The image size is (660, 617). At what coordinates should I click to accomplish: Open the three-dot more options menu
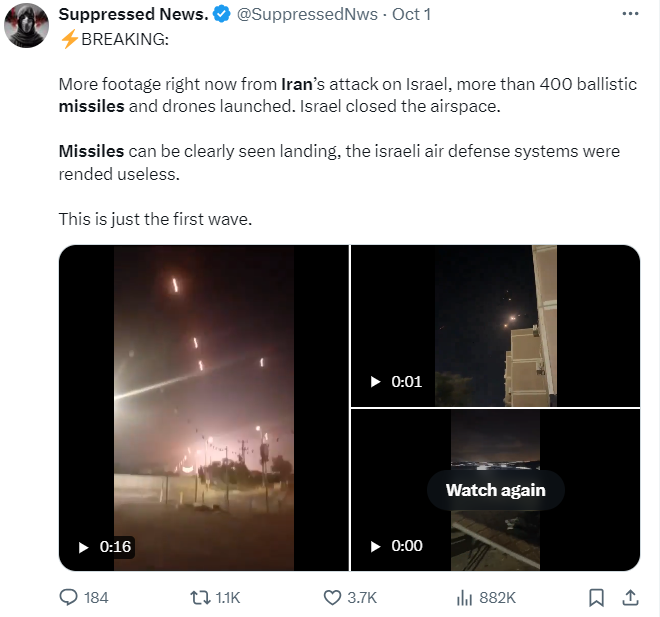(630, 15)
